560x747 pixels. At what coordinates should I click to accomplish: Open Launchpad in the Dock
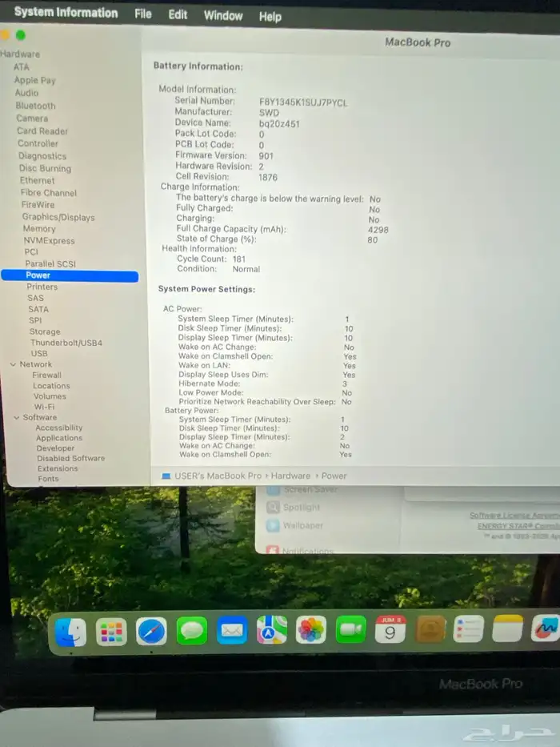point(111,633)
